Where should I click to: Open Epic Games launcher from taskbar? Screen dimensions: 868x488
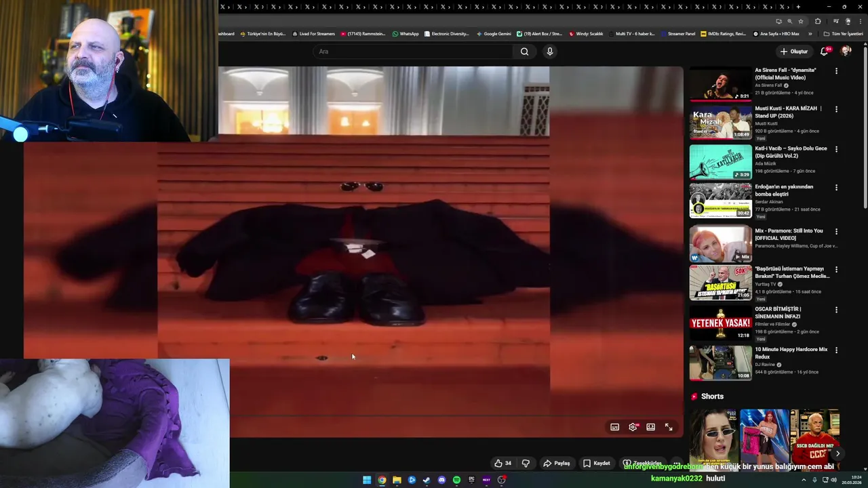coord(471,480)
